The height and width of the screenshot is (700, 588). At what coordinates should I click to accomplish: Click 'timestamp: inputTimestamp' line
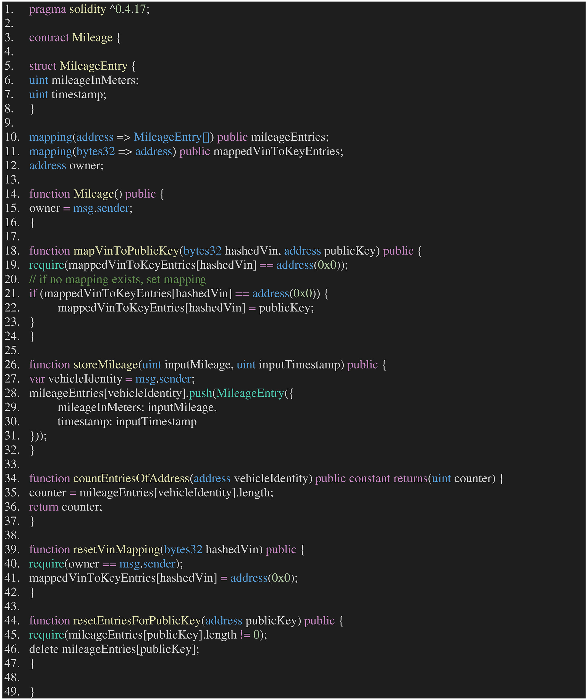click(x=127, y=422)
